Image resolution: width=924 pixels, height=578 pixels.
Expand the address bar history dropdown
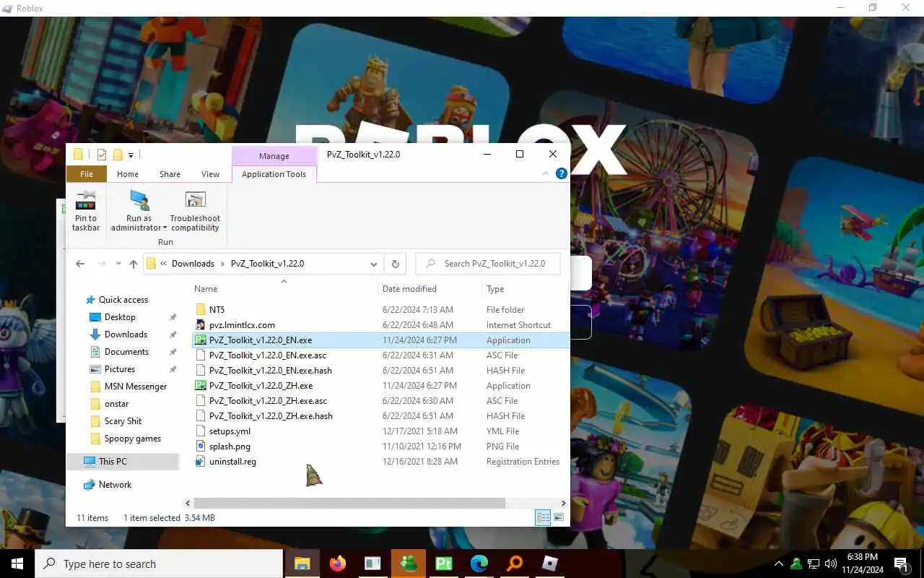[373, 264]
